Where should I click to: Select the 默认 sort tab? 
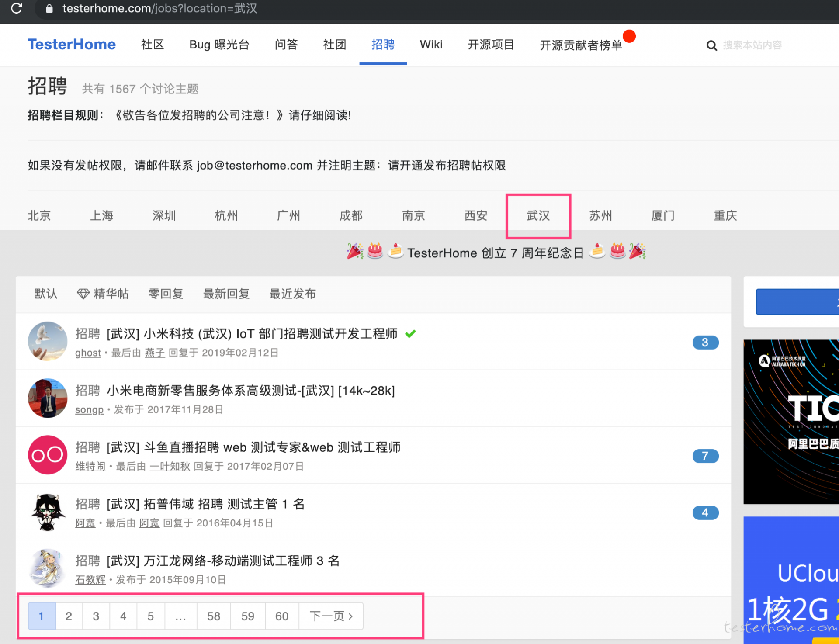(x=46, y=294)
